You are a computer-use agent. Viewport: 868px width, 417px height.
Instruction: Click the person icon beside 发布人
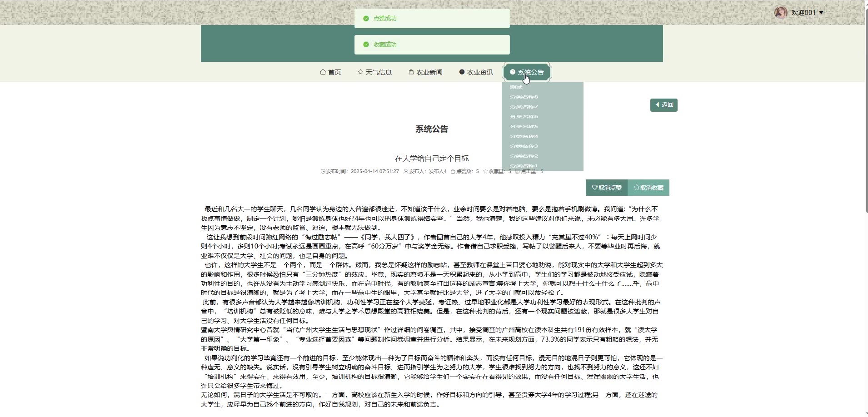(x=406, y=172)
